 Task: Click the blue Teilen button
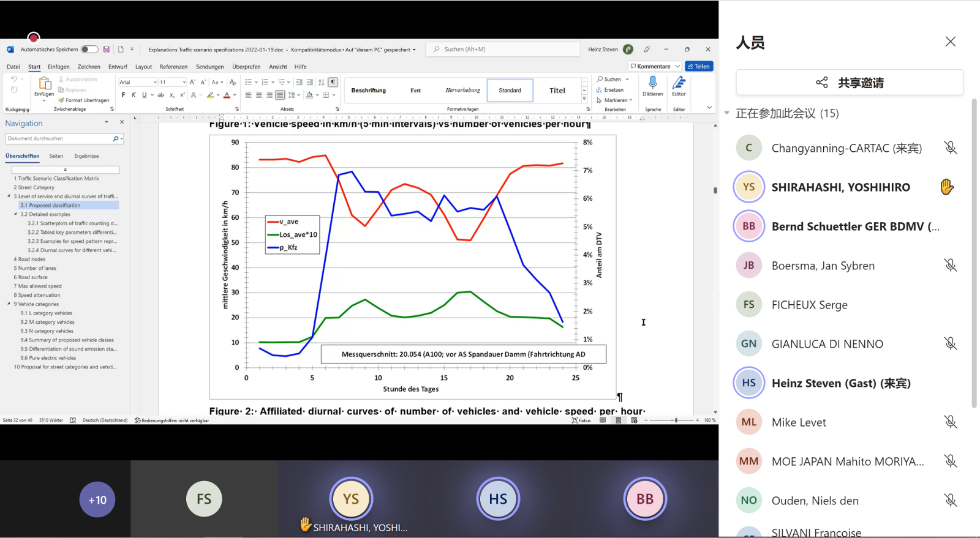click(x=699, y=66)
